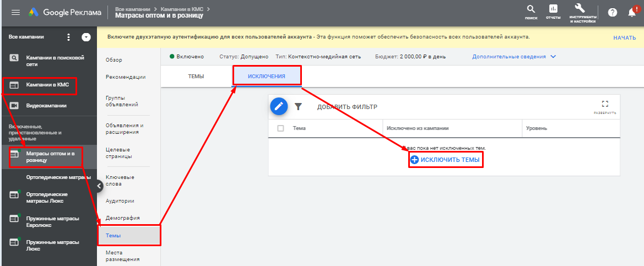This screenshot has width=644, height=266.
Task: Click the search magnifier icon
Action: (x=531, y=12)
